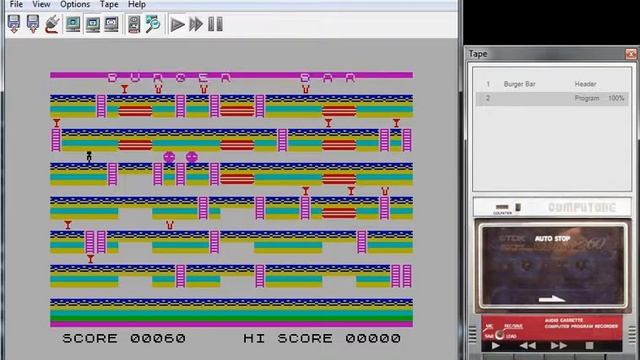Screen dimensions: 640x360
Task: Click the tape recorder toolbar icon
Action: point(134,24)
